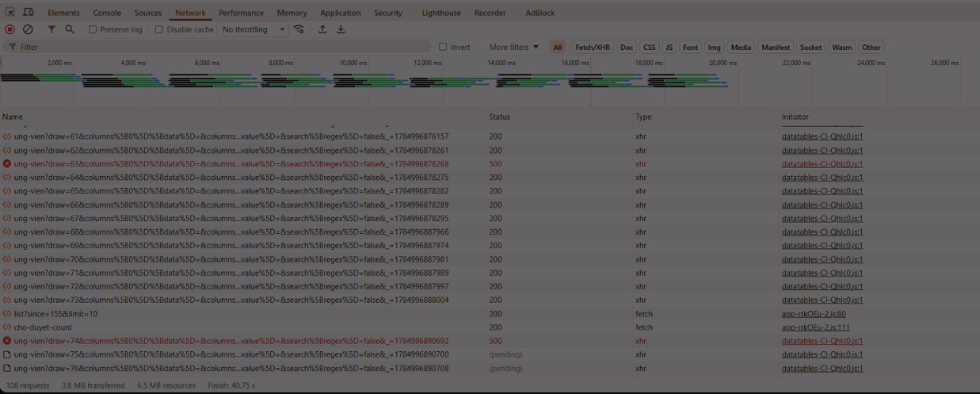Click the 500 status of draw=74 request
Viewport: 980px width, 394px height.
coord(495,341)
